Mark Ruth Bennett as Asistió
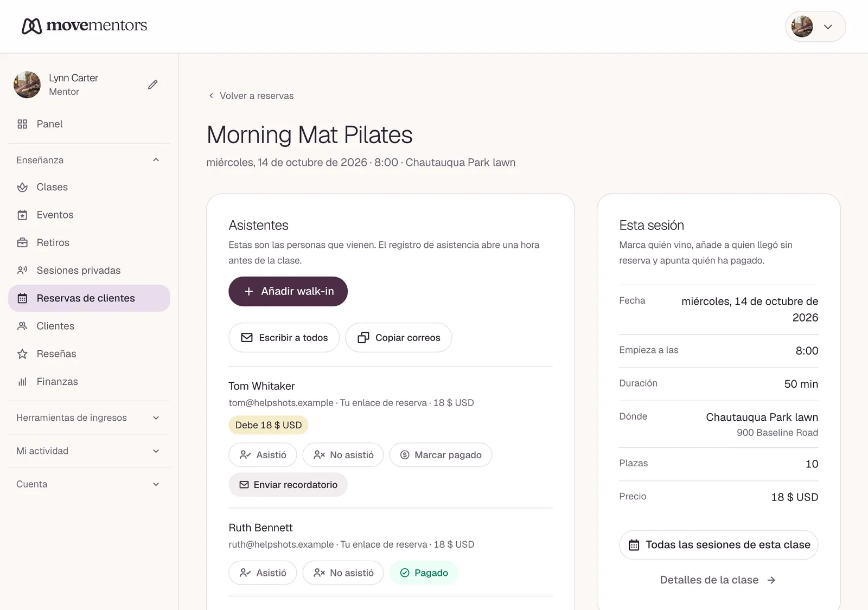The width and height of the screenshot is (868, 610). tap(263, 573)
